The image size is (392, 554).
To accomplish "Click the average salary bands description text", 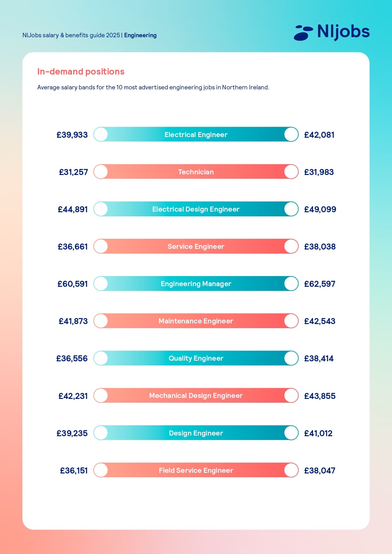I will 153,87.
